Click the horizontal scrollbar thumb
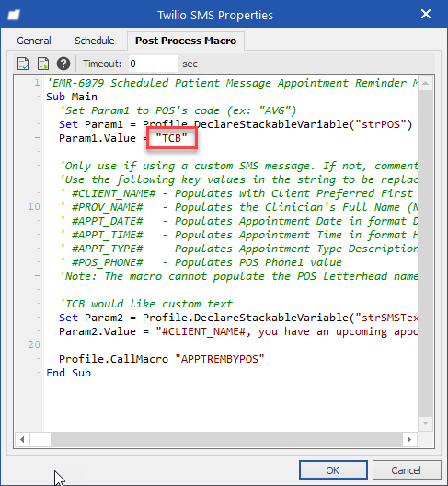 click(40, 439)
